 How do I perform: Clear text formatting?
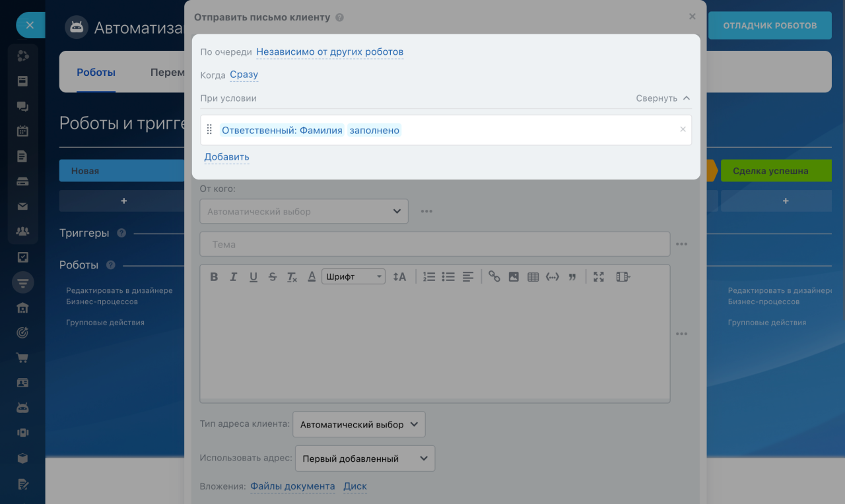tap(292, 277)
